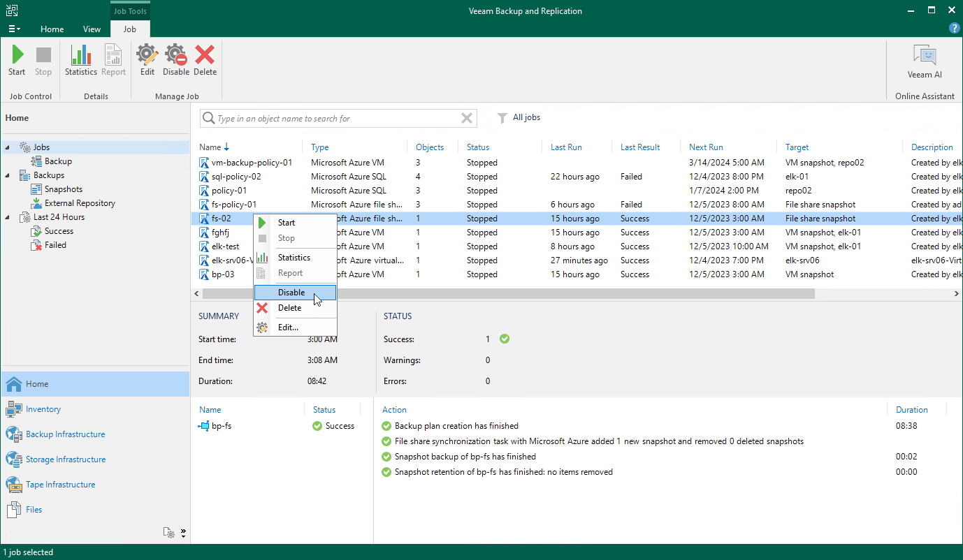Sort by the Status column header in jobs list

tap(478, 147)
